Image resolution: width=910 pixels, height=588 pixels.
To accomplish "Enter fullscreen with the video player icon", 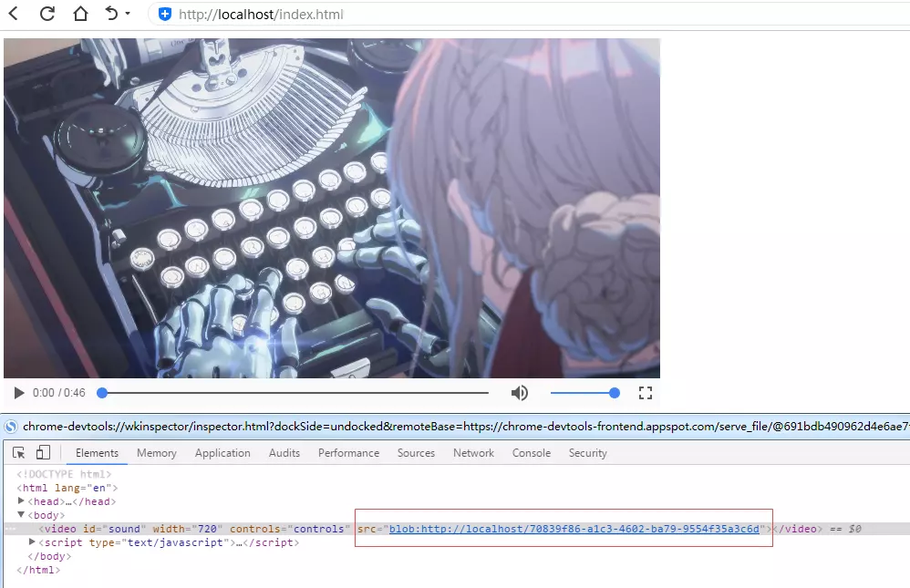I will point(646,392).
